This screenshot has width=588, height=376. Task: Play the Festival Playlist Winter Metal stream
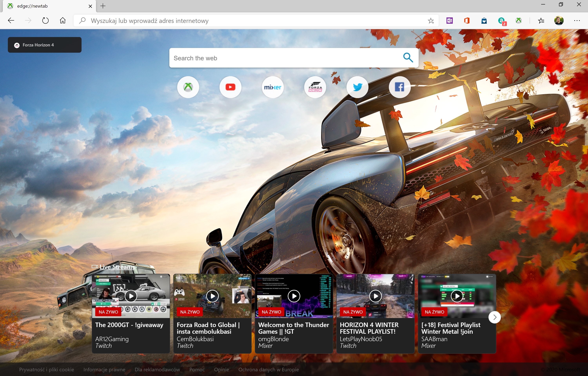click(x=457, y=296)
